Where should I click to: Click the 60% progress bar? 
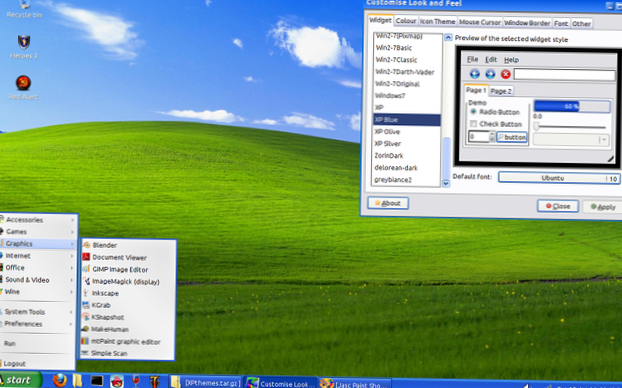click(x=572, y=106)
